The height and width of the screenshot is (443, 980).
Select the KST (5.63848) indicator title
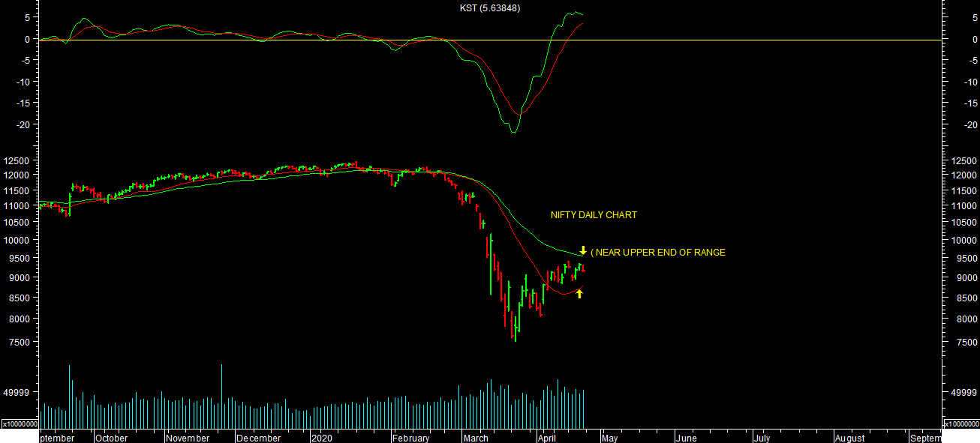489,8
